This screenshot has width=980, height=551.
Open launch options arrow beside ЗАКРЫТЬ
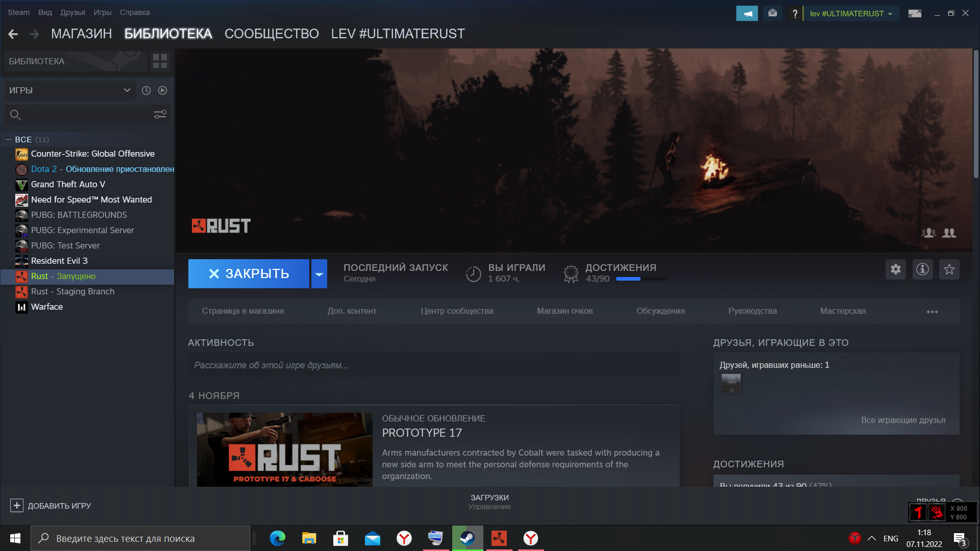click(x=319, y=274)
